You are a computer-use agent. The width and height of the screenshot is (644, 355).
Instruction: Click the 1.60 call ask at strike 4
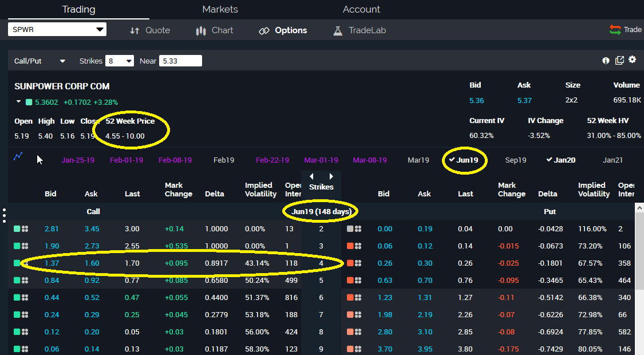(92, 263)
